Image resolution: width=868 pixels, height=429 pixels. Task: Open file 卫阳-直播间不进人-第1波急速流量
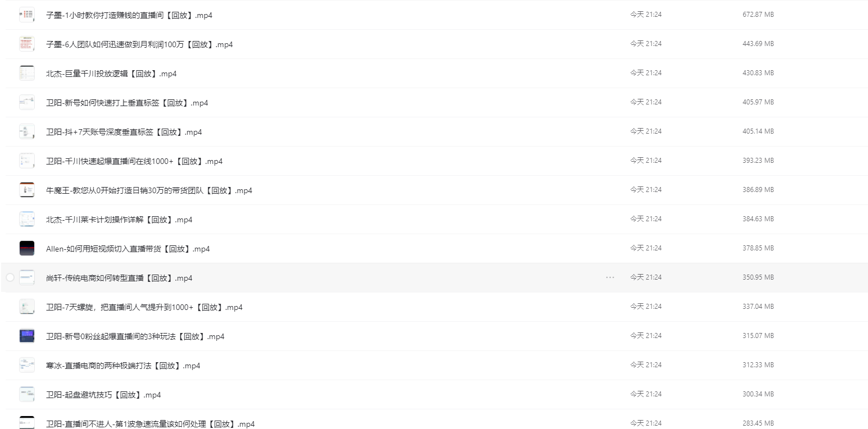pyautogui.click(x=151, y=424)
